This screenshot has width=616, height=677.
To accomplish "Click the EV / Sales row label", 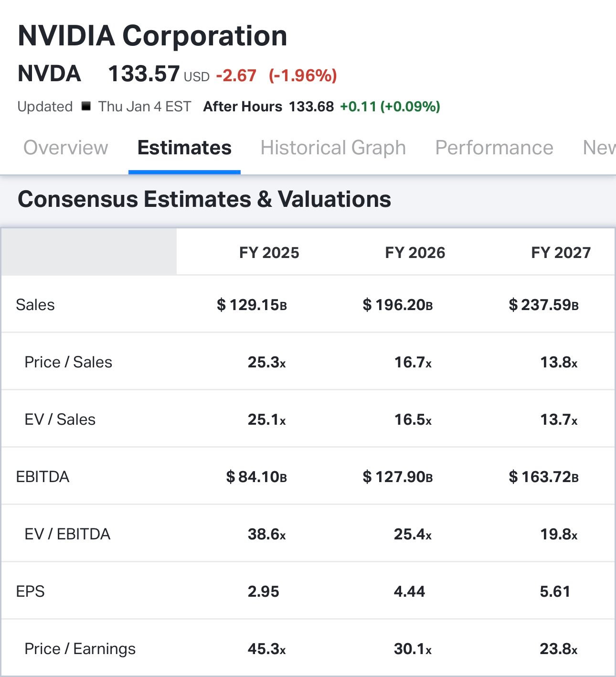I will pyautogui.click(x=60, y=419).
